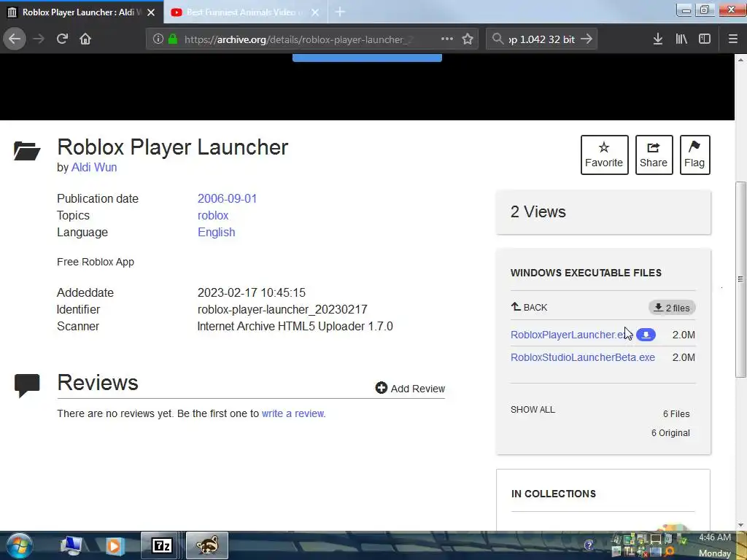Open the Library bookshelf icon

pos(681,39)
